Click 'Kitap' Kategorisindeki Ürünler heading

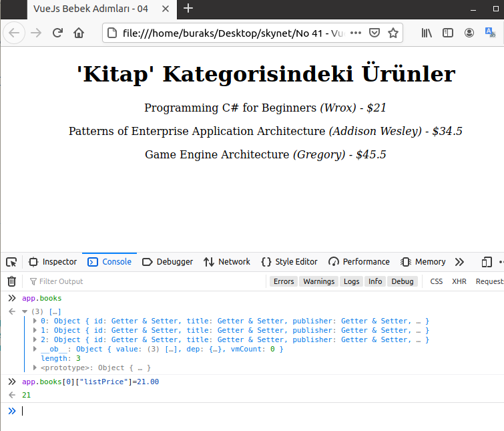(266, 74)
